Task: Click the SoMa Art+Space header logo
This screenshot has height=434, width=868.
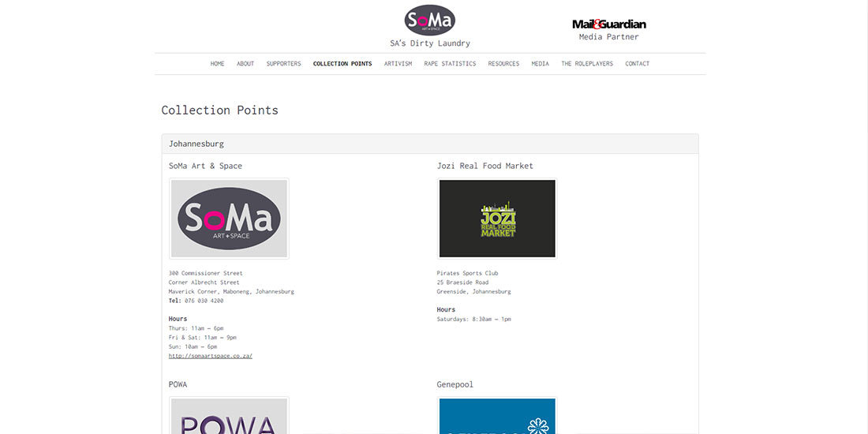Action: point(429,20)
